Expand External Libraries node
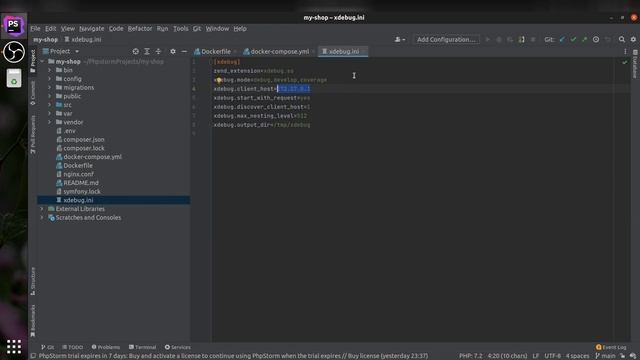Screen dimensions: 640x360 tap(42, 209)
